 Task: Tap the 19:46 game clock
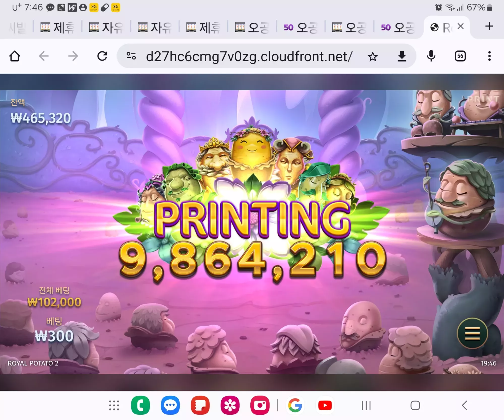click(488, 363)
